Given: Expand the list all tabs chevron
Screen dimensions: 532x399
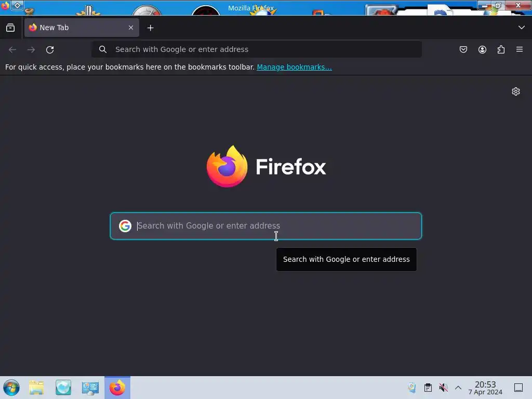Looking at the screenshot, I should coord(522,28).
